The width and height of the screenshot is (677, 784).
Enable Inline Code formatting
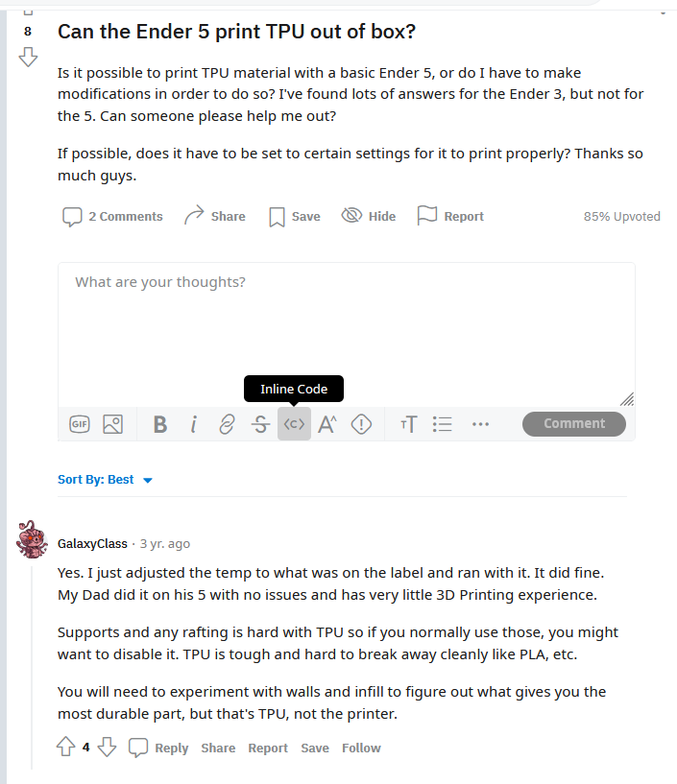pyautogui.click(x=294, y=424)
